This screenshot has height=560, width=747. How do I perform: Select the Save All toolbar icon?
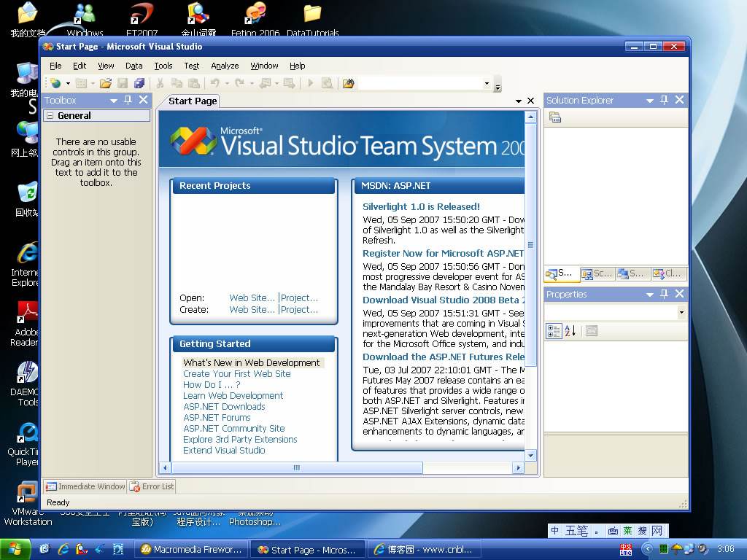(141, 83)
